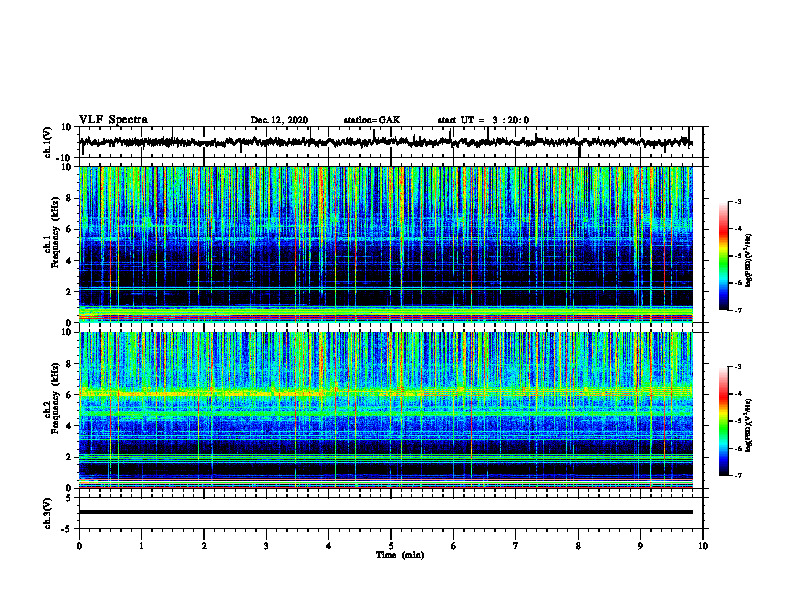Click time axis tick label "3"
The width and height of the screenshot is (792, 612).
[x=266, y=546]
